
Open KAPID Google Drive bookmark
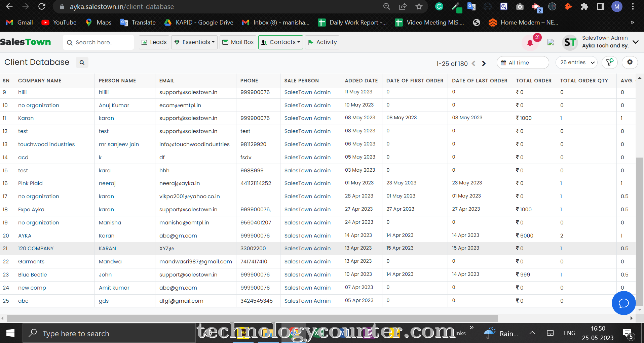(x=199, y=23)
